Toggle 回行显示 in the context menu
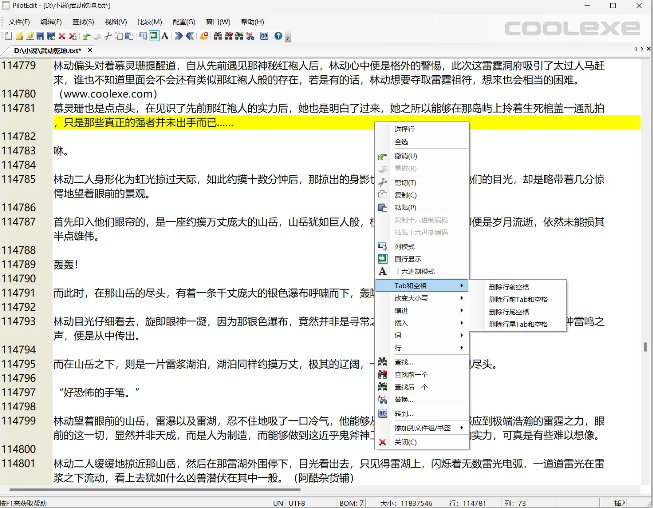This screenshot has width=653, height=508. 422,259
